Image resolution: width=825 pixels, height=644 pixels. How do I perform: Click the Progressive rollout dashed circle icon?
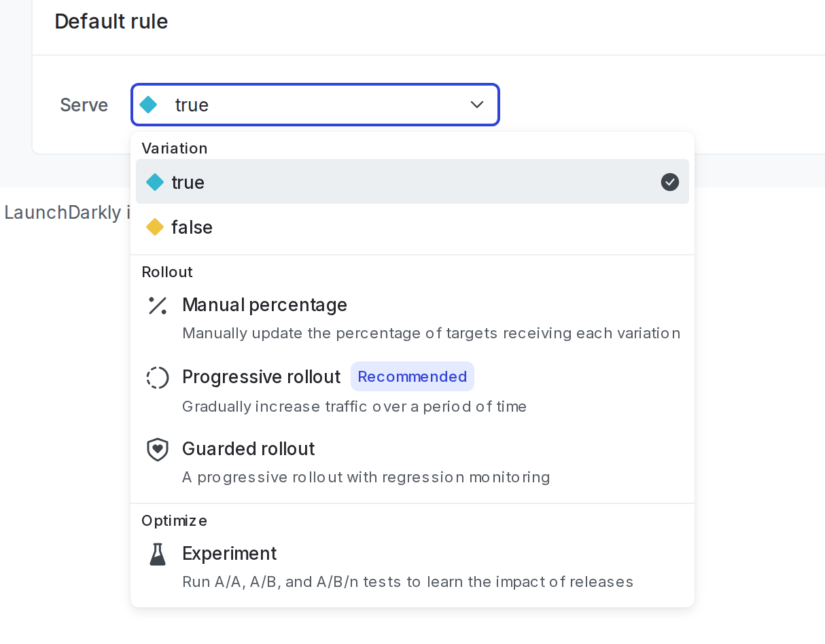click(157, 377)
